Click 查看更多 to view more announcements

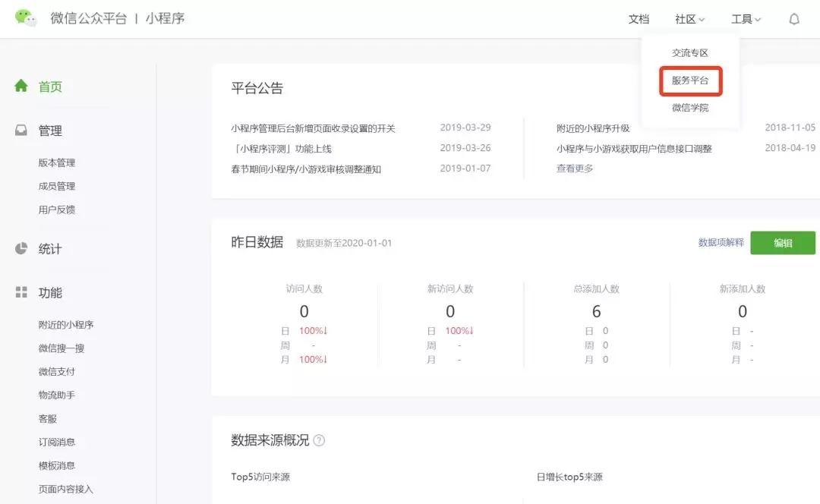pyautogui.click(x=575, y=169)
